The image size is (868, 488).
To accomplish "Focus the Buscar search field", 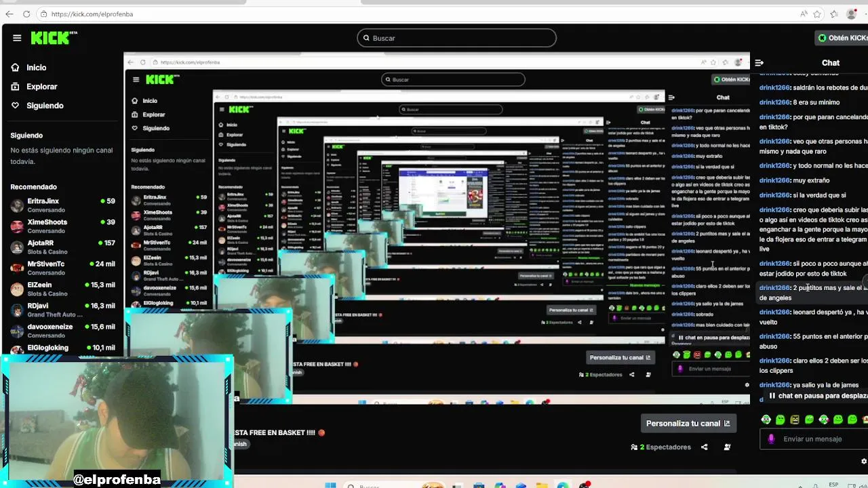I will coord(456,38).
